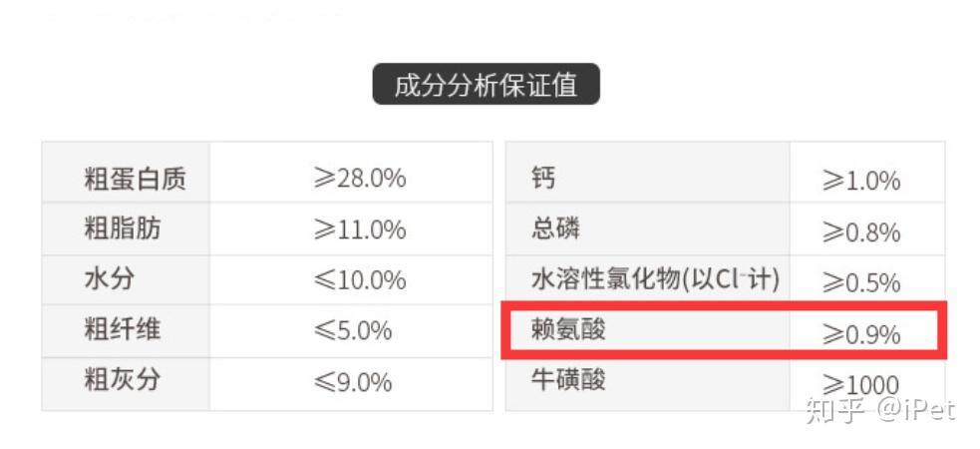This screenshot has width=980, height=449.
Task: Select the 水溶性氯化物 label cell
Action: [655, 279]
